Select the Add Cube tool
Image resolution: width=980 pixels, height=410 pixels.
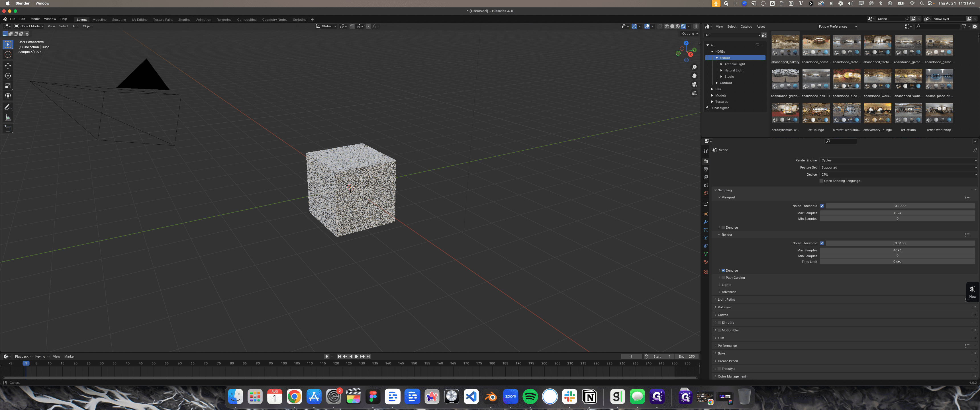pyautogui.click(x=8, y=129)
